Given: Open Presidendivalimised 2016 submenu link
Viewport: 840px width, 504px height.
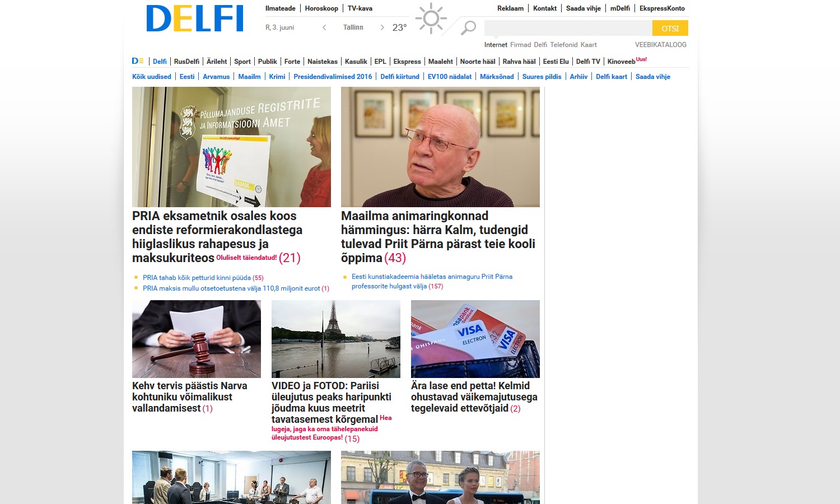Looking at the screenshot, I should tap(333, 77).
